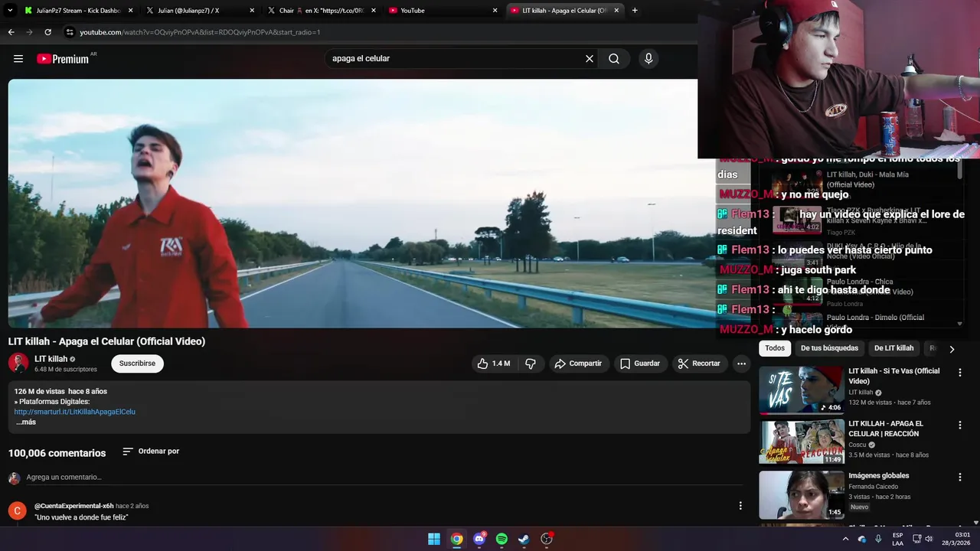Click the tray microphone icon
The image size is (980, 551).
(x=878, y=539)
